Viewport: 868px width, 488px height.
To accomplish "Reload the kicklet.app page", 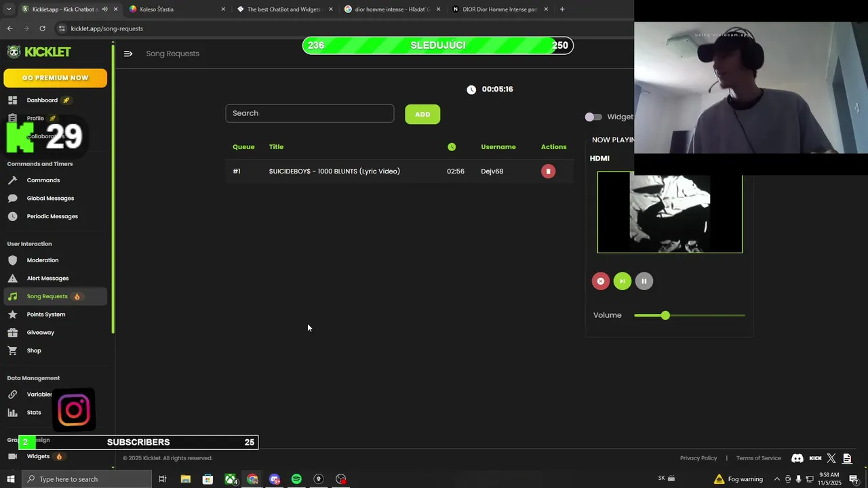I will pos(42,28).
